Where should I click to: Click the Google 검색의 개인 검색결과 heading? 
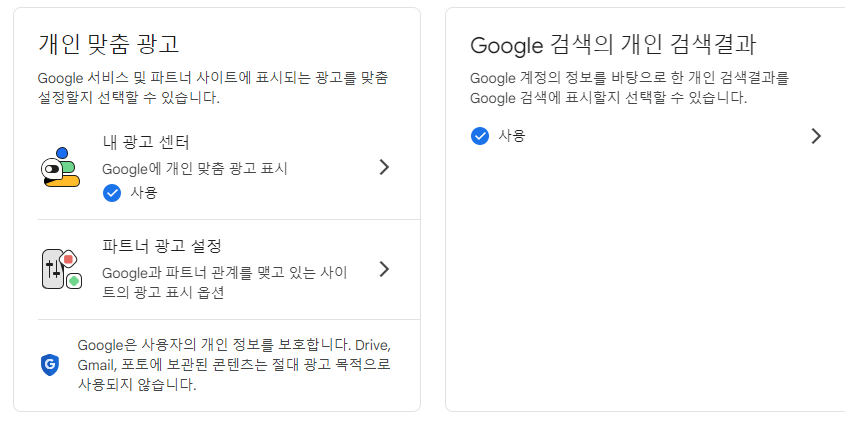click(x=613, y=45)
